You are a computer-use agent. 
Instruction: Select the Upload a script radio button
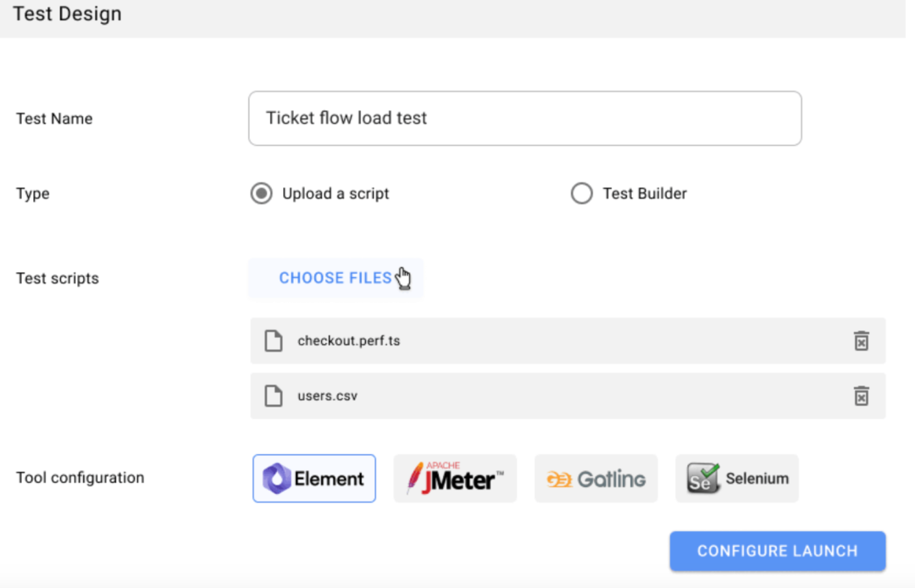261,193
